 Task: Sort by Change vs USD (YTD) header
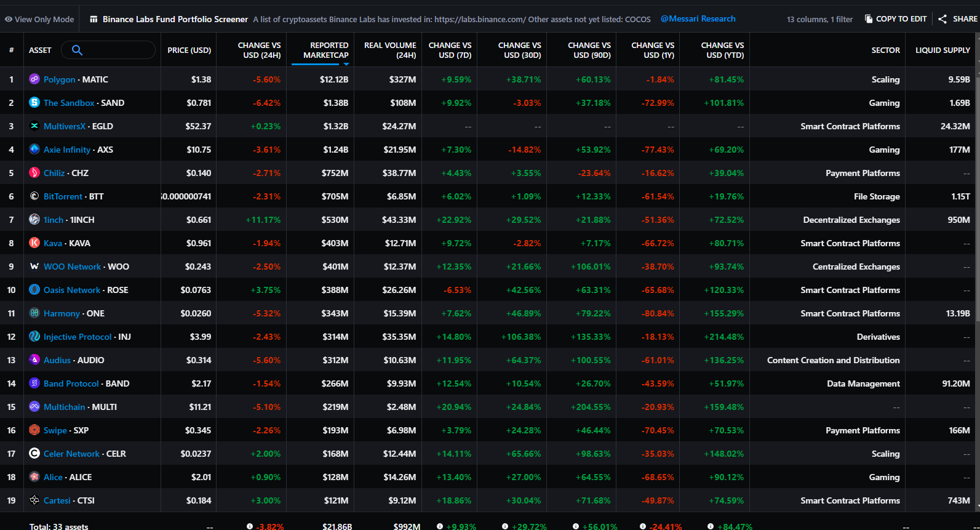(x=722, y=50)
